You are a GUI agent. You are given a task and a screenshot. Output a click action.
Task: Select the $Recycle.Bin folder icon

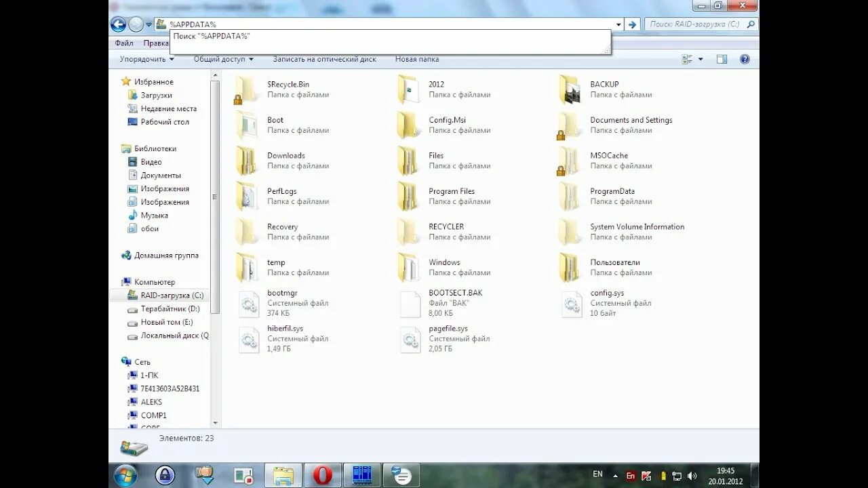pyautogui.click(x=246, y=89)
